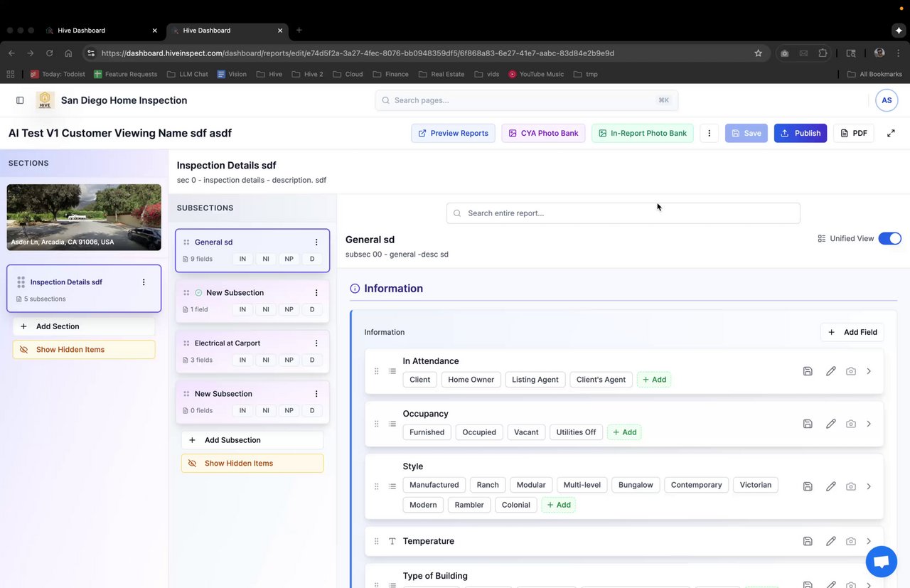Toggle NI status on General sd subsection

[266, 259]
